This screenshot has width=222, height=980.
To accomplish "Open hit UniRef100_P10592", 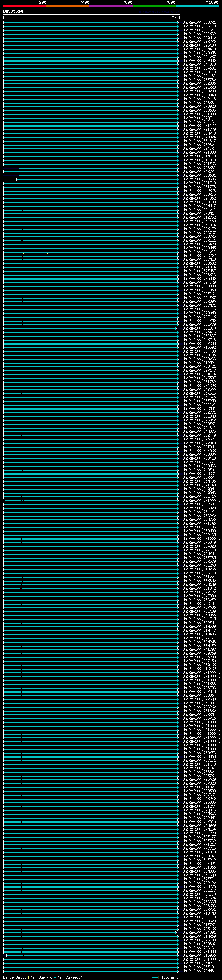I will [x=199, y=347].
